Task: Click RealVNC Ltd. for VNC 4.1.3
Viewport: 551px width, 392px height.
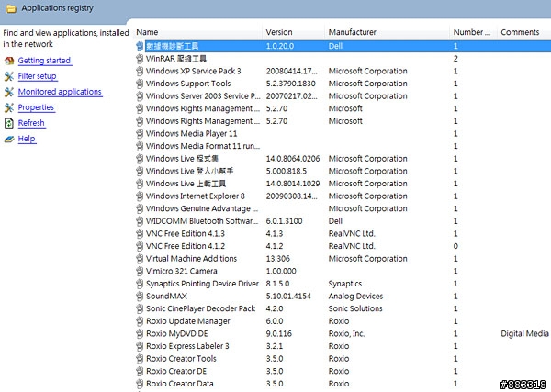Action: pyautogui.click(x=352, y=234)
